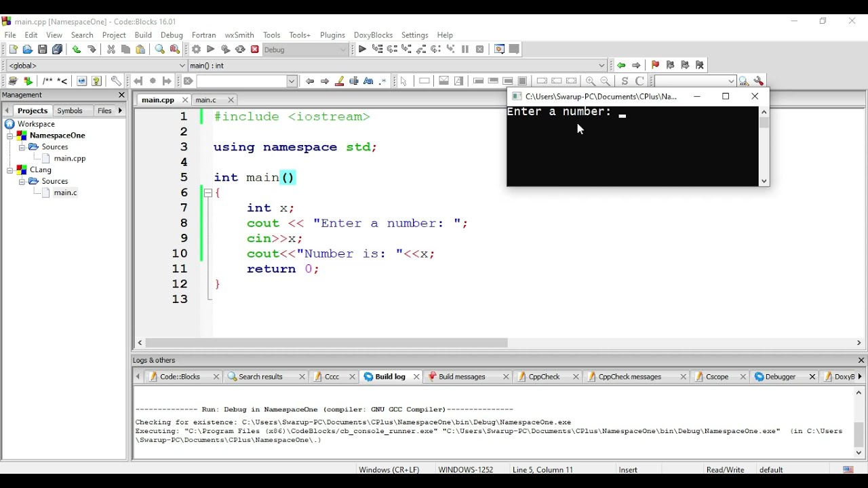Image resolution: width=868 pixels, height=488 pixels.
Task: Clear the next bookmark with the flag-delete icon
Action: click(699, 65)
